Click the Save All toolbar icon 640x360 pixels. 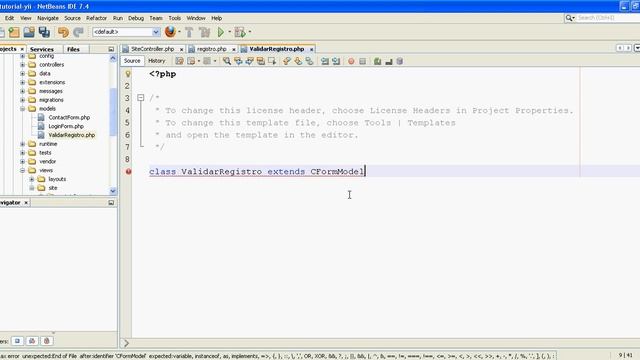pos(44,32)
